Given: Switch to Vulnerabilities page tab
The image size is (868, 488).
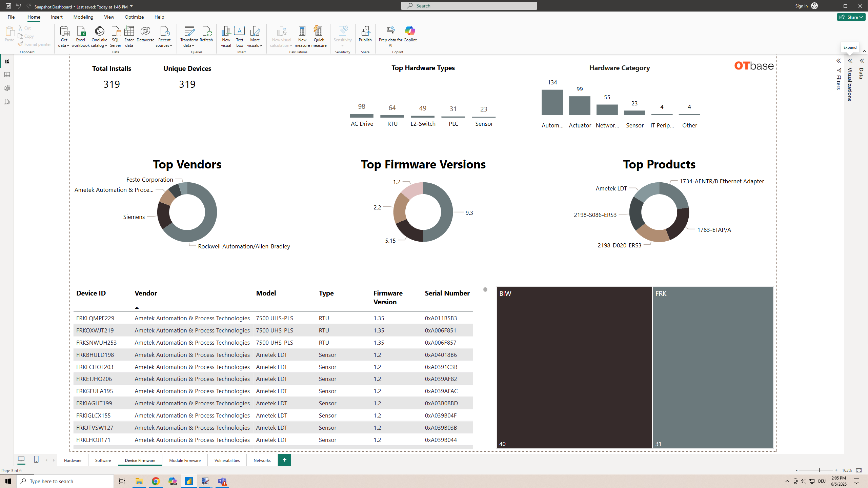Looking at the screenshot, I should click(227, 460).
